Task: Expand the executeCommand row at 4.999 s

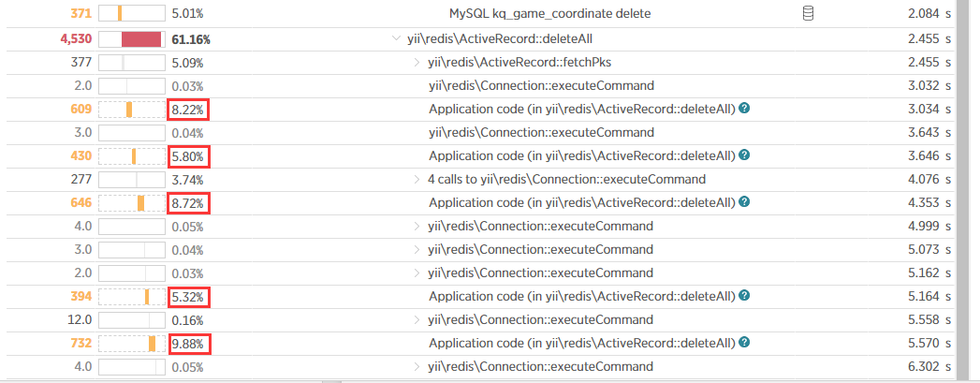Action: [417, 226]
